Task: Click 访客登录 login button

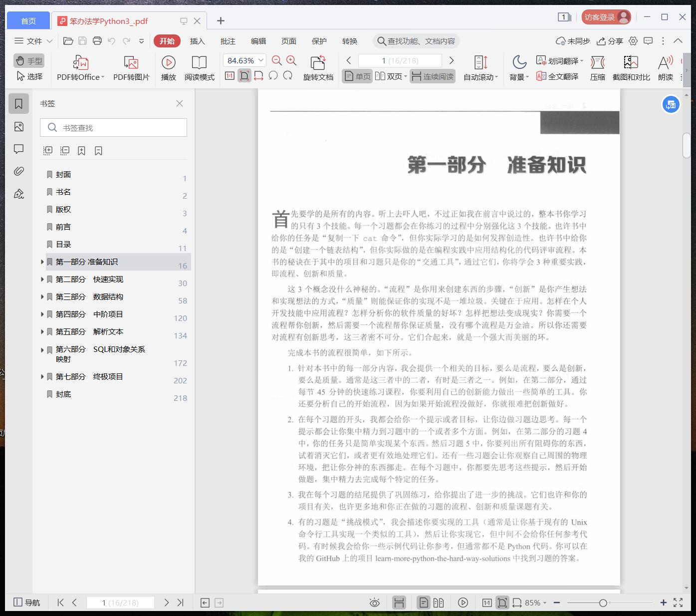Action: [606, 17]
